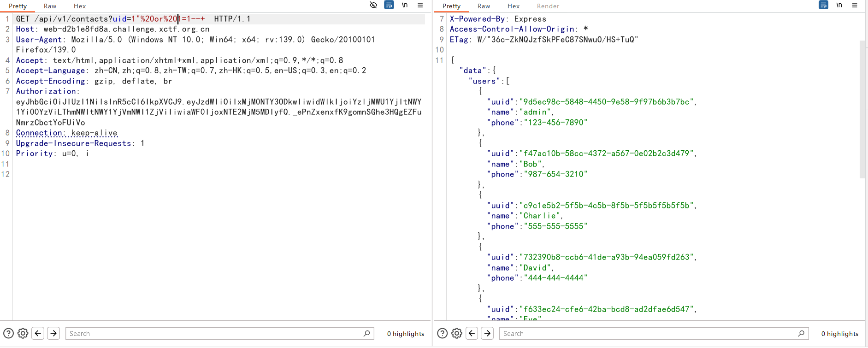Click the name "Charlie" value

540,216
